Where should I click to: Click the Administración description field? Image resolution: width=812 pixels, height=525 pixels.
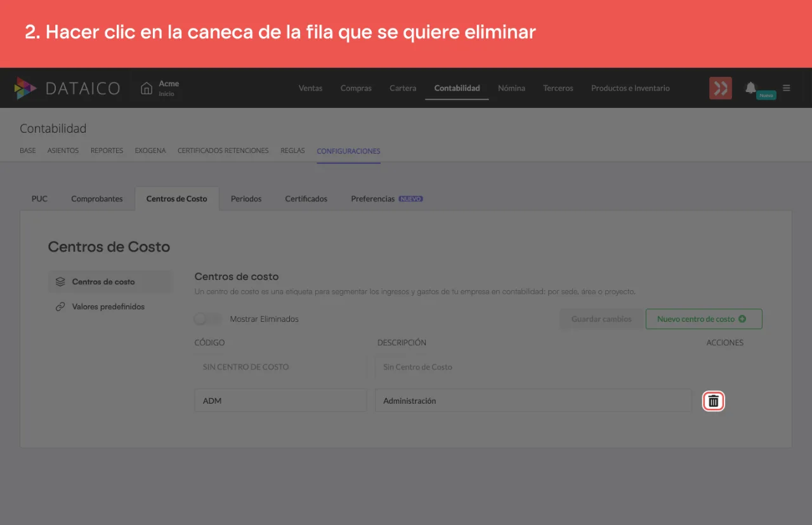tap(534, 401)
